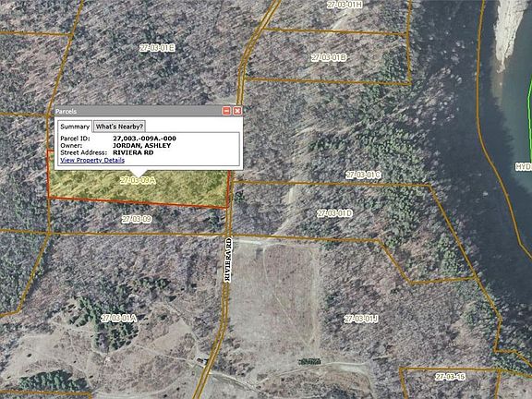Select parcel label 27-03-01D on the map
The height and width of the screenshot is (399, 532).
coord(335,213)
